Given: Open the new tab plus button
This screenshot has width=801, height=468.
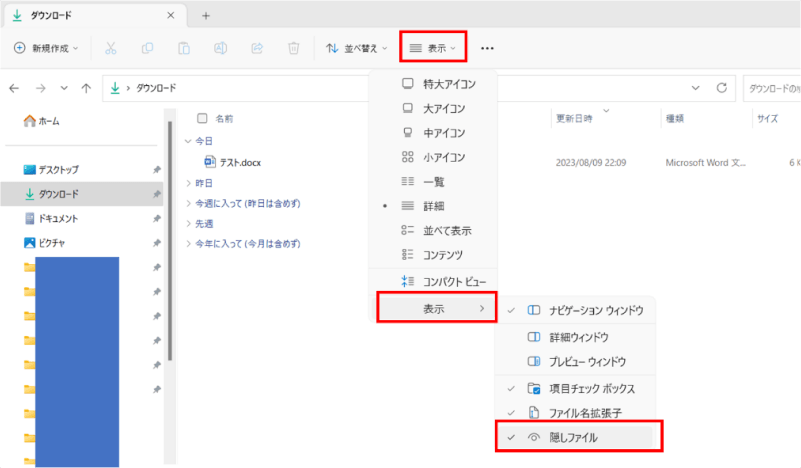Looking at the screenshot, I should pos(206,16).
